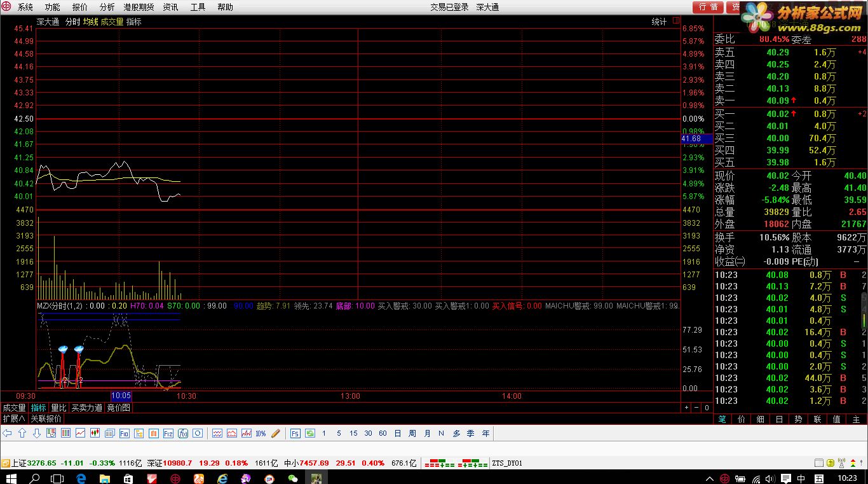
Task: Click the up arrow toolbar icon
Action: tap(22, 433)
